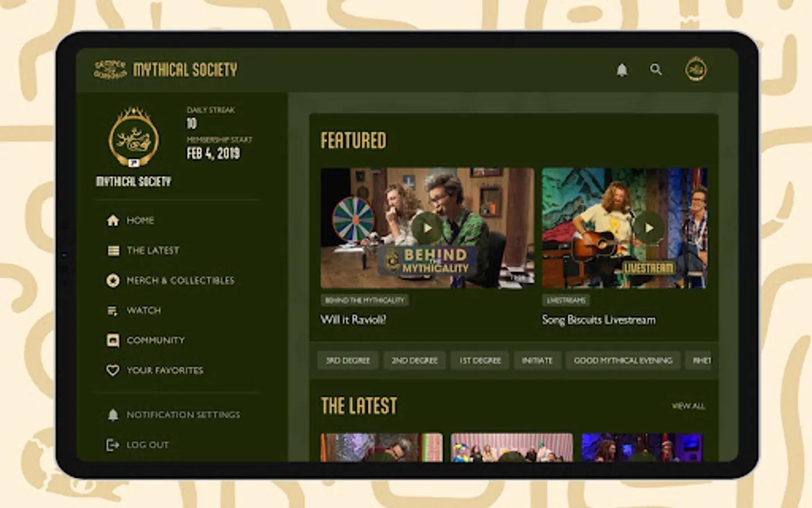Click Daily Streak value 10
This screenshot has height=508, width=812.
click(192, 123)
